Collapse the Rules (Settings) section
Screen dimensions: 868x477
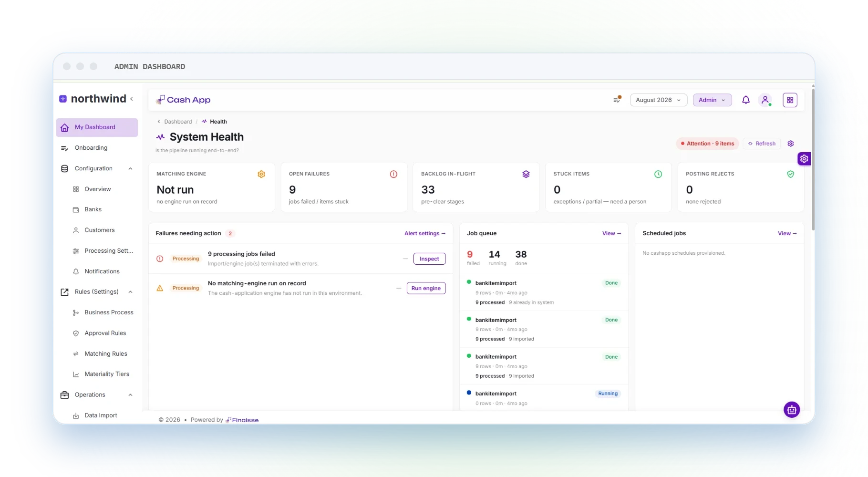pos(130,292)
